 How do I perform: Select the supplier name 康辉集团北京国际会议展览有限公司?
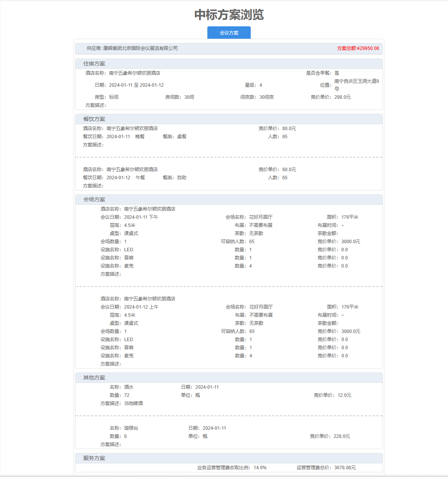[140, 48]
